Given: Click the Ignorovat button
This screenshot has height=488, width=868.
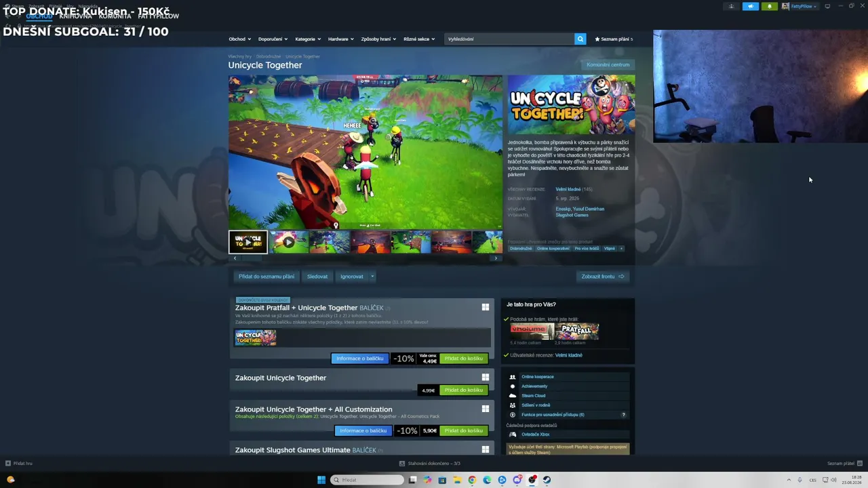Looking at the screenshot, I should [352, 277].
